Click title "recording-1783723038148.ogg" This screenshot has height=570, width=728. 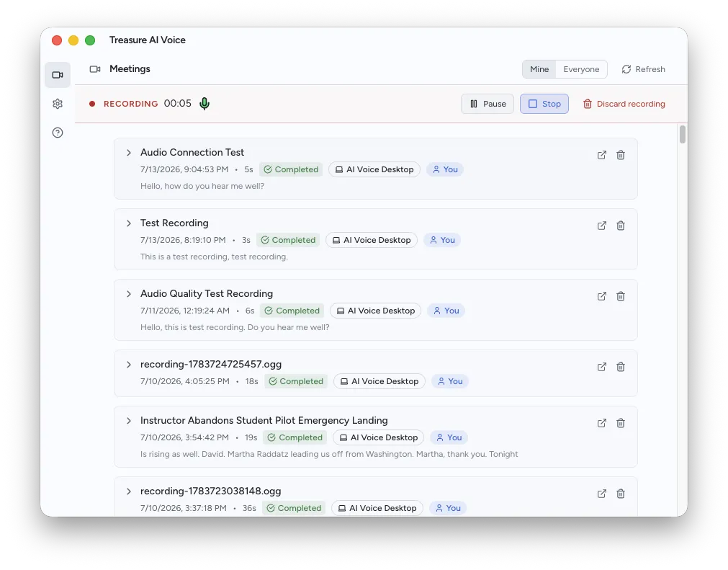point(211,491)
